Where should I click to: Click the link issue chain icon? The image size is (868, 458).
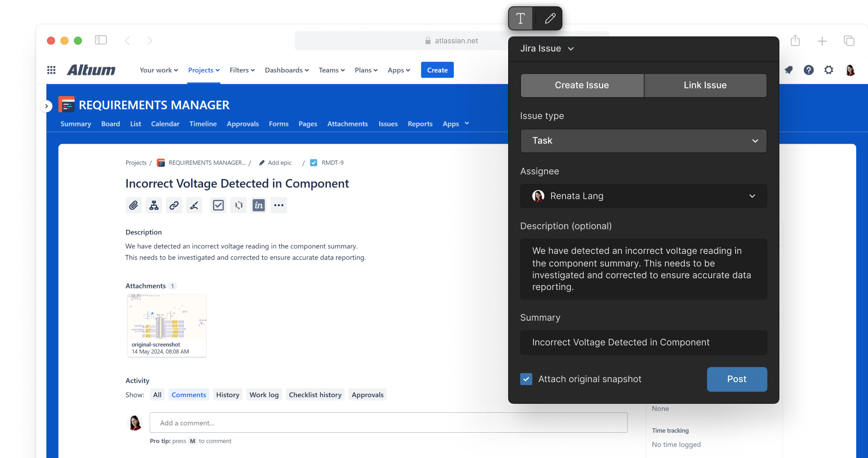(x=174, y=206)
